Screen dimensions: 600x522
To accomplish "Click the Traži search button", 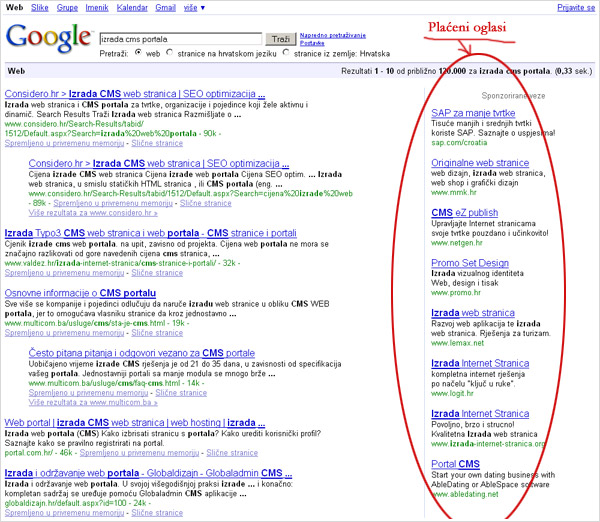I will pyautogui.click(x=281, y=39).
